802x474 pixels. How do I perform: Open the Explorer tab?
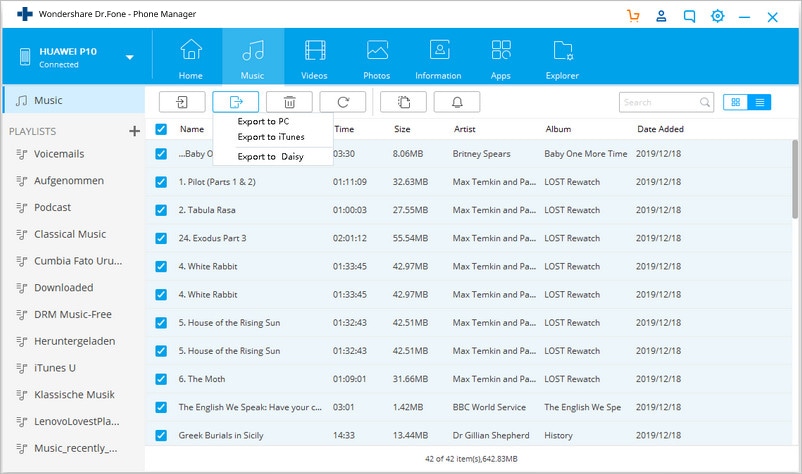click(x=562, y=58)
